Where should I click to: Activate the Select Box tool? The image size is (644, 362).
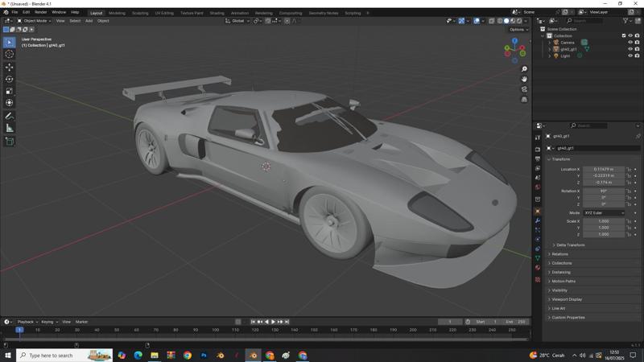(10, 42)
